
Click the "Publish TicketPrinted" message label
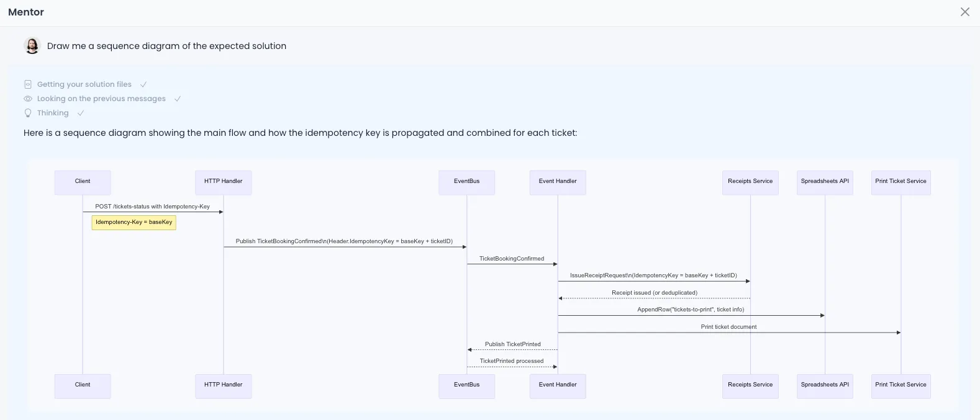(512, 344)
